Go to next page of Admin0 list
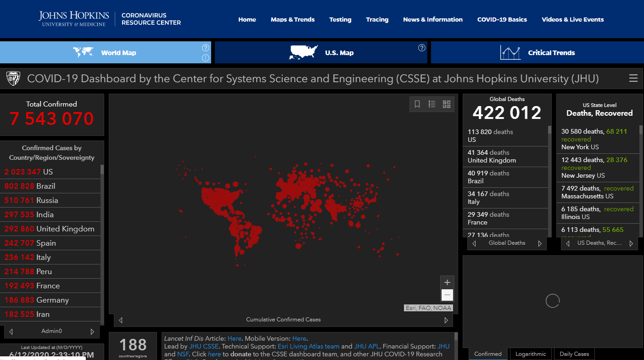Screen dimensions: 644x360 pyautogui.click(x=92, y=332)
